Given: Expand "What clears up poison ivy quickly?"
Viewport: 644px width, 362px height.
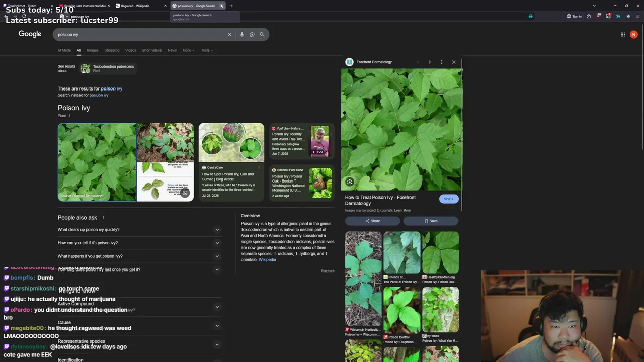Looking at the screenshot, I should point(139,230).
